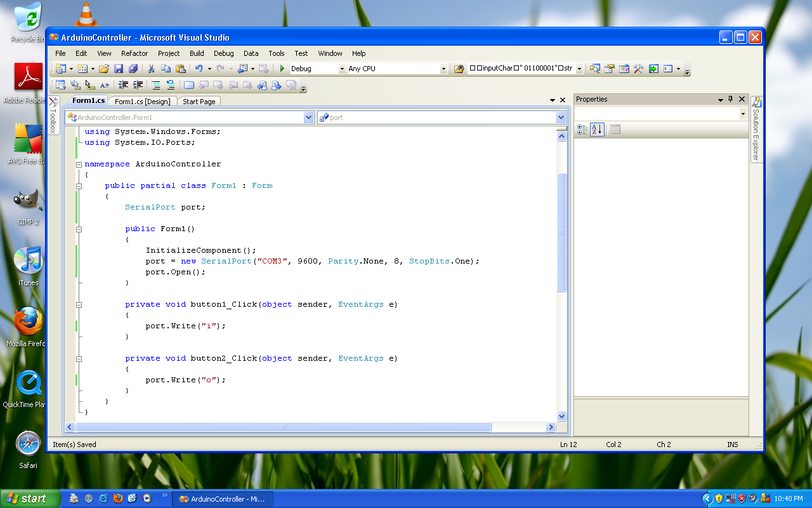Switch to the Form1.cs [Design] tab
The height and width of the screenshot is (508, 812).
tap(142, 102)
